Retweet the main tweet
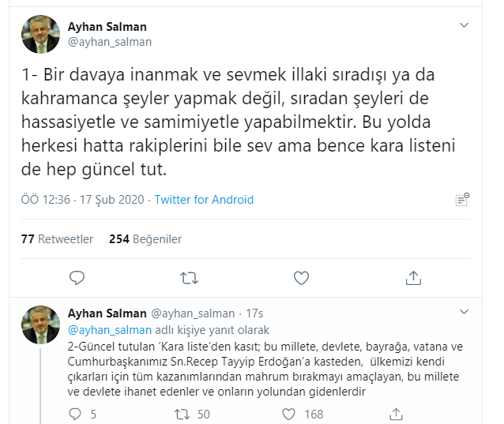Screen dimensions: 504x424 click(x=189, y=277)
